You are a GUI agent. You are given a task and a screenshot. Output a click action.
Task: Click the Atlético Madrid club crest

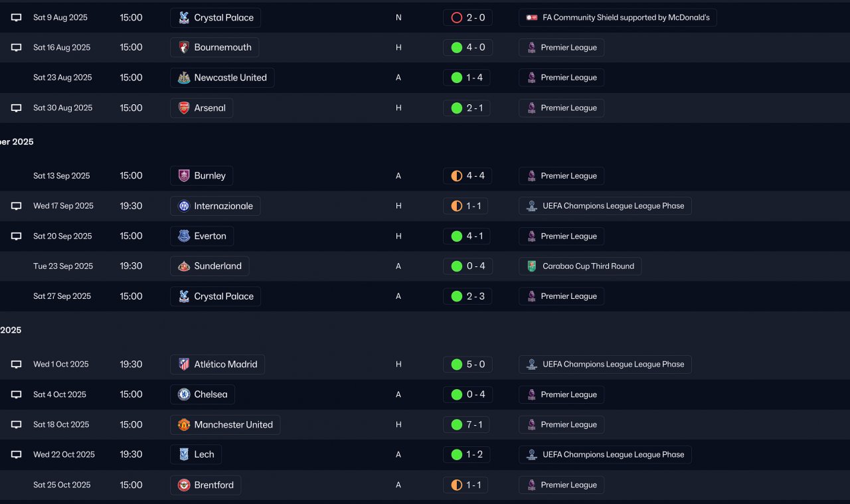[x=184, y=365]
